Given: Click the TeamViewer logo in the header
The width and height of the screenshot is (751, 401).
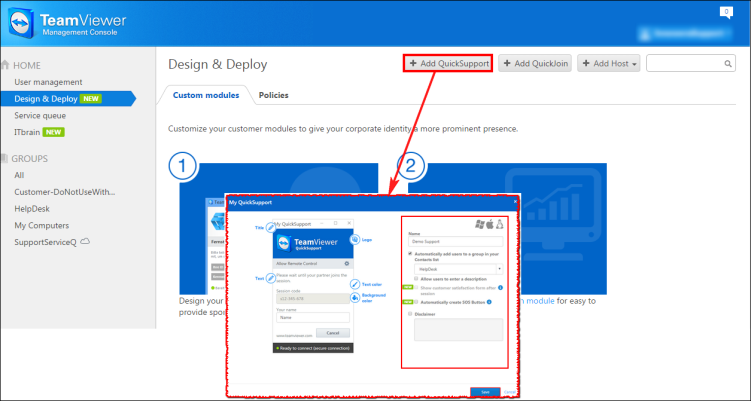Looking at the screenshot, I should [22, 23].
